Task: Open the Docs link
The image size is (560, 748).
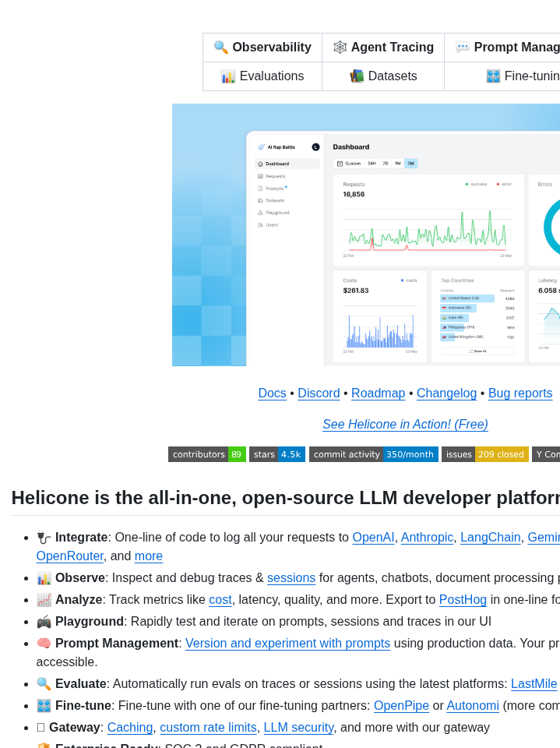Action: pyautogui.click(x=272, y=393)
